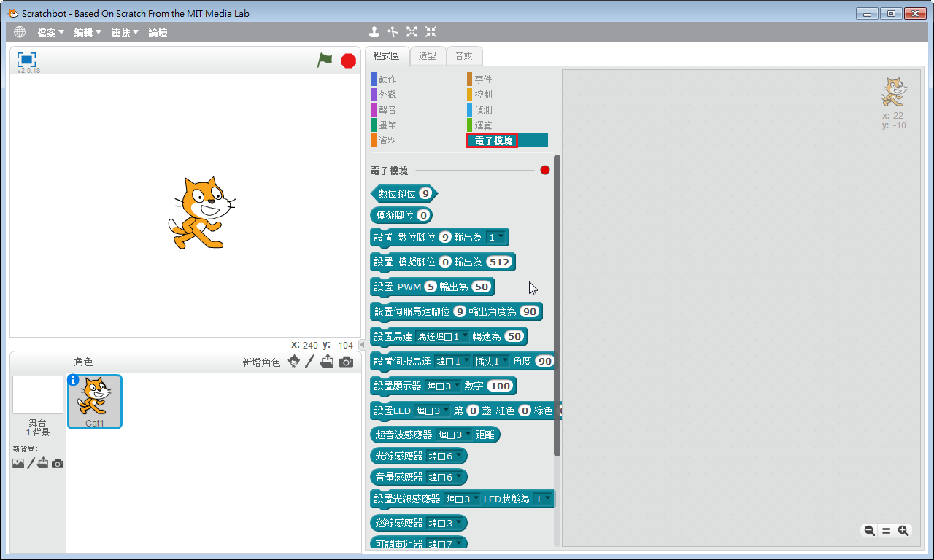
Task: Select the 控制 block category
Action: [x=507, y=94]
